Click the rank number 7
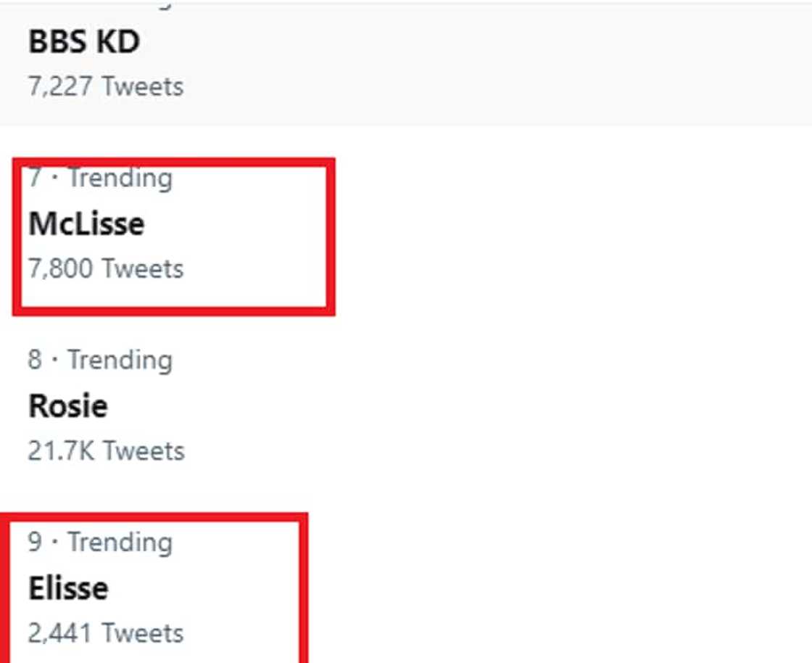Screen dimensions: 812x663 pyautogui.click(x=35, y=178)
